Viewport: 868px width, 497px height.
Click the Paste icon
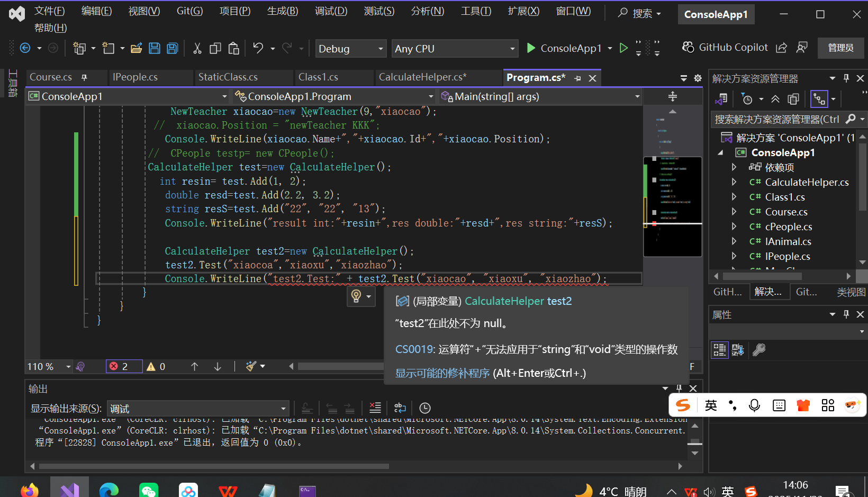tap(234, 48)
